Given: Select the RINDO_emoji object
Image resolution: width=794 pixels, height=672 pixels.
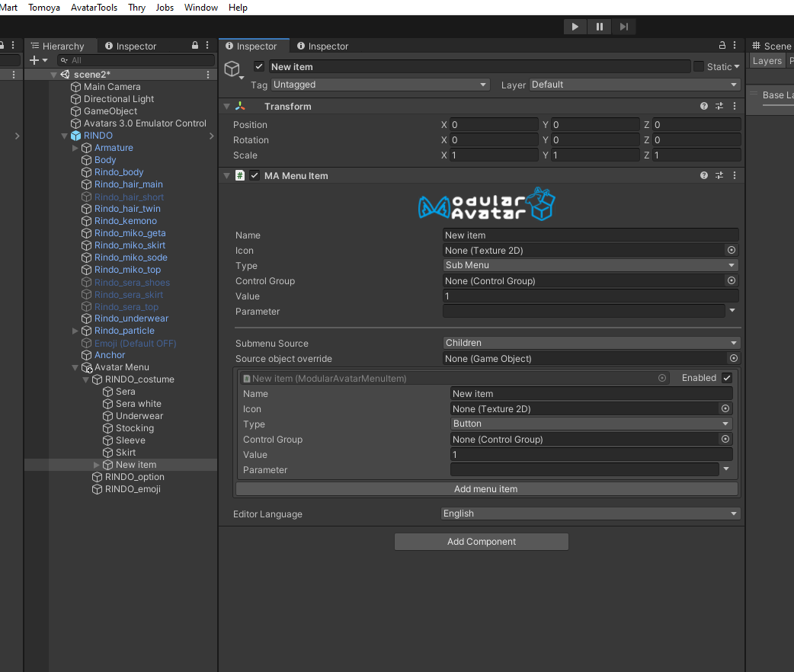Looking at the screenshot, I should 133,489.
